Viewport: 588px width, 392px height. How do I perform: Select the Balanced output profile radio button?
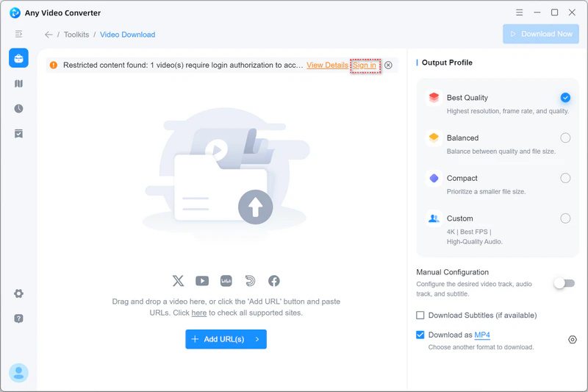click(x=565, y=138)
